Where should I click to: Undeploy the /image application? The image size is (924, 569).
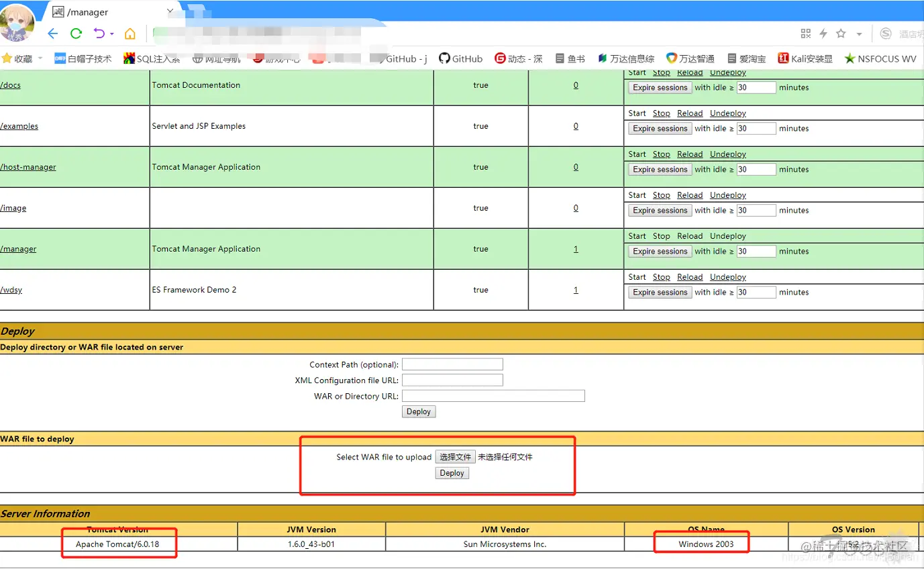[728, 195]
